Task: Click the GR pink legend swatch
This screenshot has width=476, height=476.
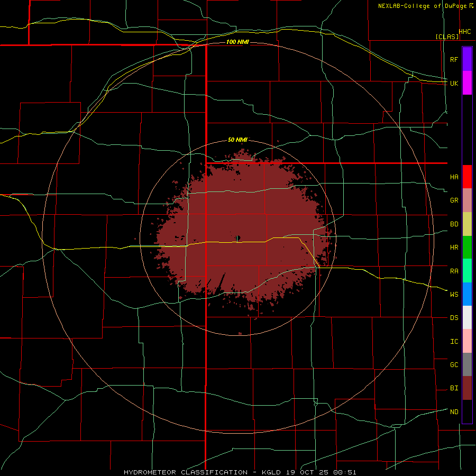Action: click(467, 200)
